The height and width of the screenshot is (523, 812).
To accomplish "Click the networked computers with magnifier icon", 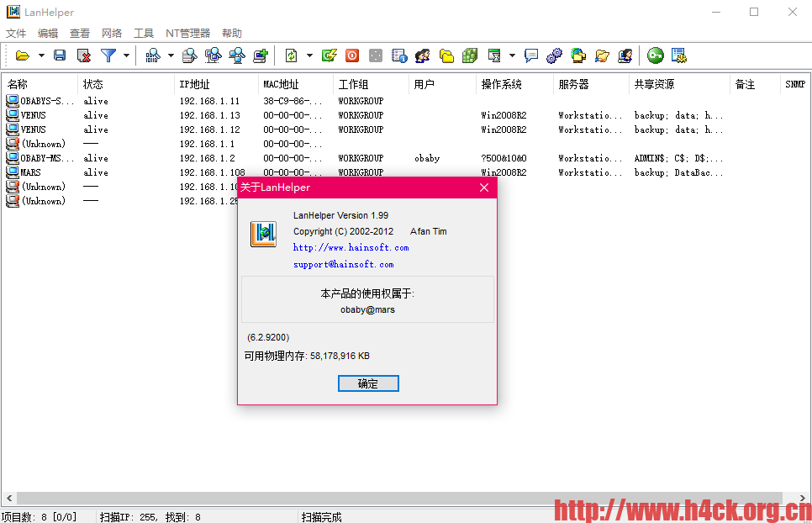I will click(x=237, y=55).
